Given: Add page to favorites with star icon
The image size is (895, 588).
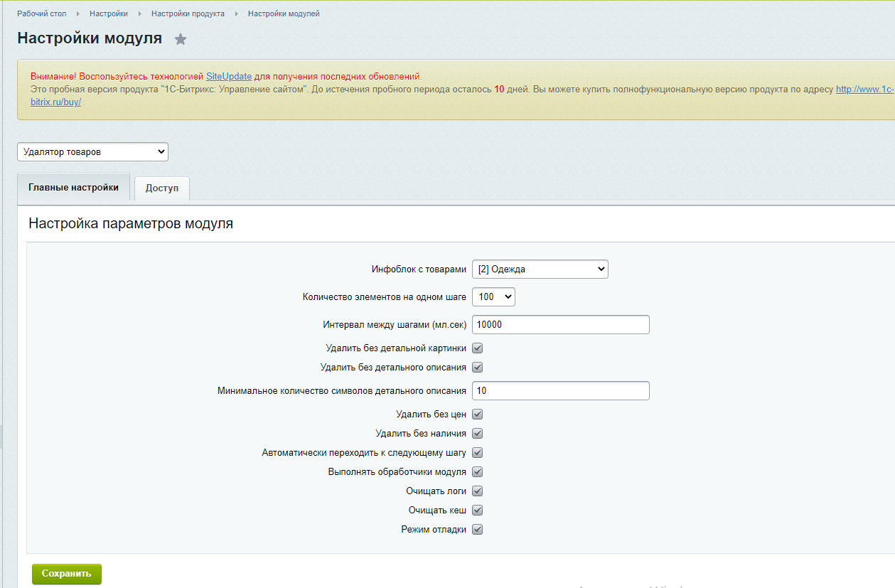Looking at the screenshot, I should 181,39.
